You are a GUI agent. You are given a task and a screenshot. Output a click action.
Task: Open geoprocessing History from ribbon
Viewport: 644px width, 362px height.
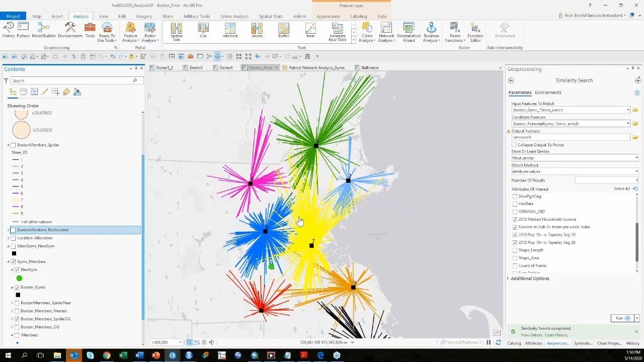[9, 30]
